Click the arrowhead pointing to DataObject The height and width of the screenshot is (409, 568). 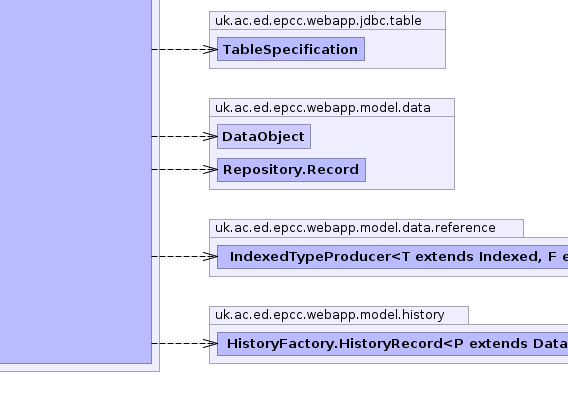[210, 137]
